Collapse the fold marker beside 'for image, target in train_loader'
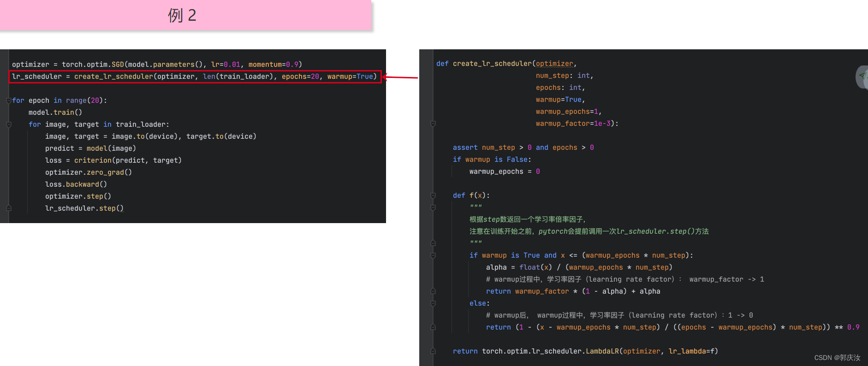 8,124
